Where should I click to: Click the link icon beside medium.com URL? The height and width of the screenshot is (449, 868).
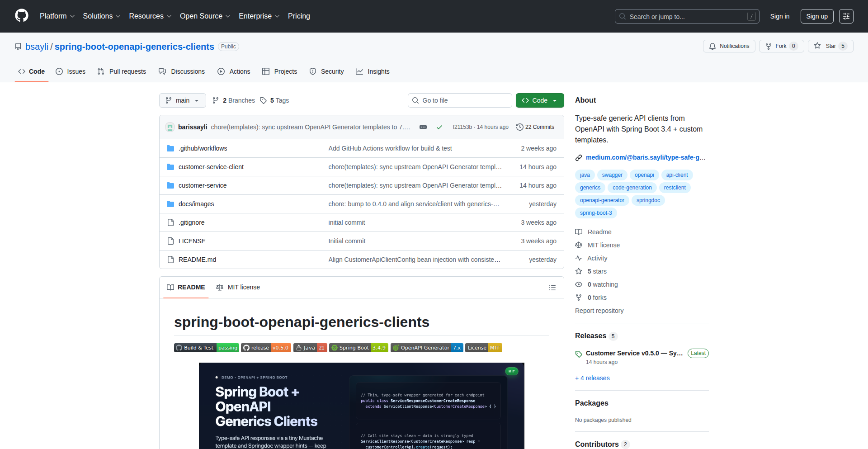click(579, 157)
